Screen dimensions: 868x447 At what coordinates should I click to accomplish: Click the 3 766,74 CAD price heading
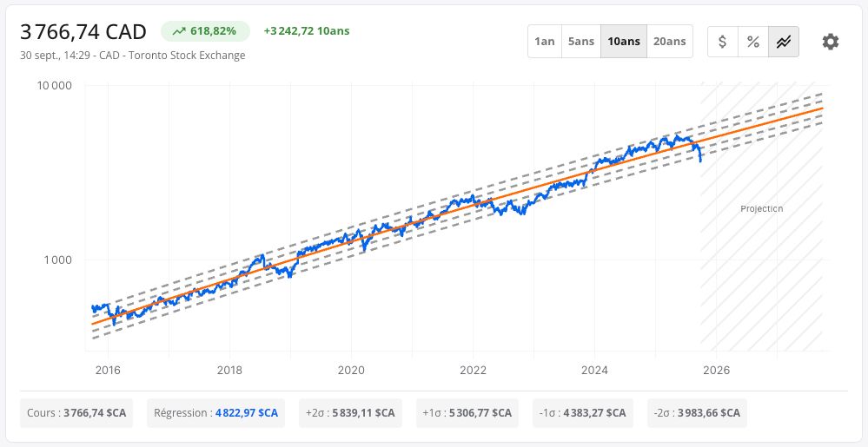click(83, 32)
